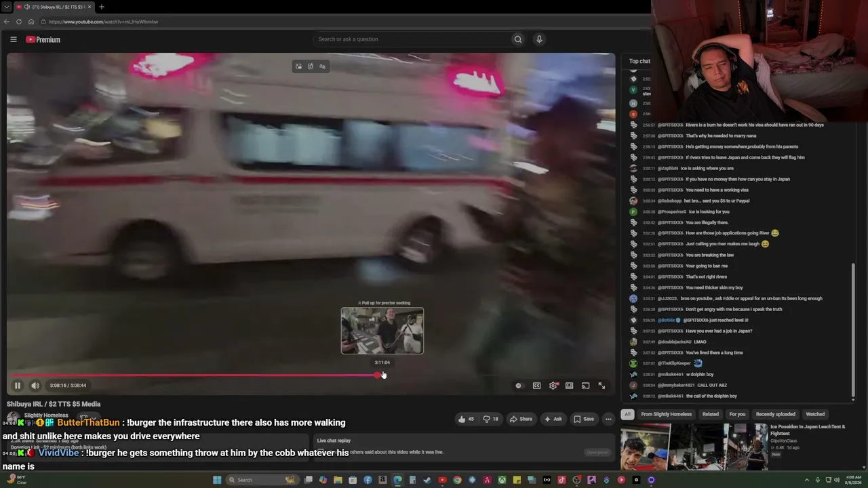Cast the video to a TV

pyautogui.click(x=585, y=386)
